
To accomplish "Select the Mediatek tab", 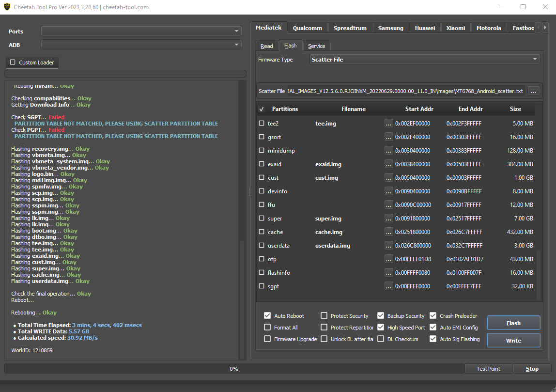I will (x=268, y=28).
